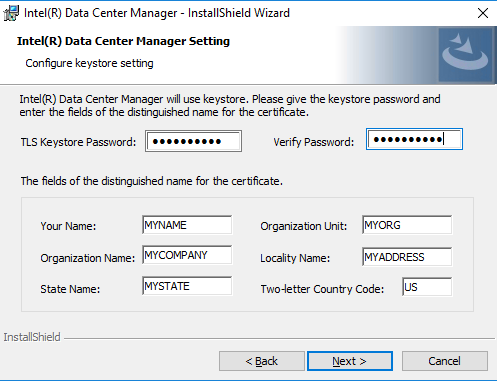The height and width of the screenshot is (381, 497).
Task: Proceed by clicking the Next button
Action: 350,361
